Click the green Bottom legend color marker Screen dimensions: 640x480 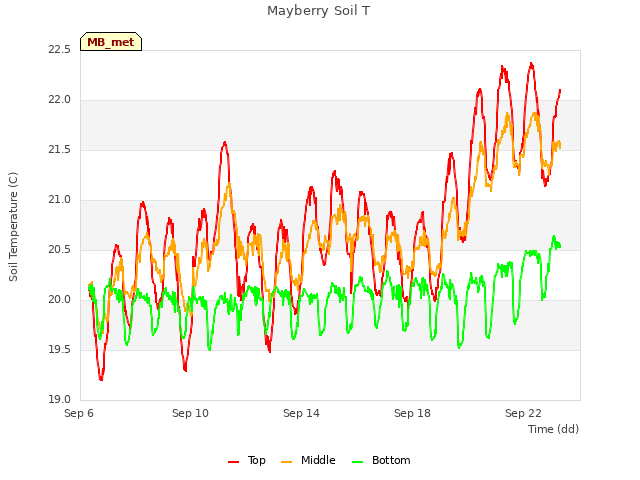tap(357, 462)
